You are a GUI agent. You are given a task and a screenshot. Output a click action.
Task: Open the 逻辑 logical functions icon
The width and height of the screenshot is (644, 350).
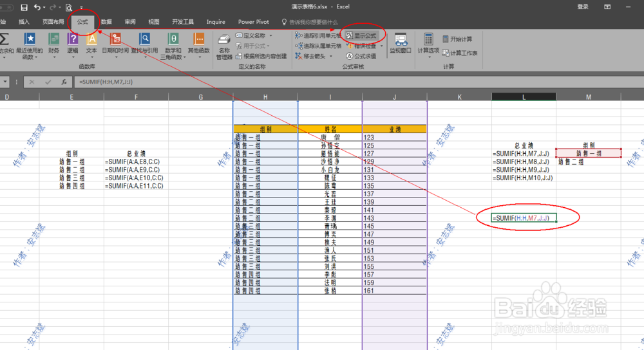[73, 39]
